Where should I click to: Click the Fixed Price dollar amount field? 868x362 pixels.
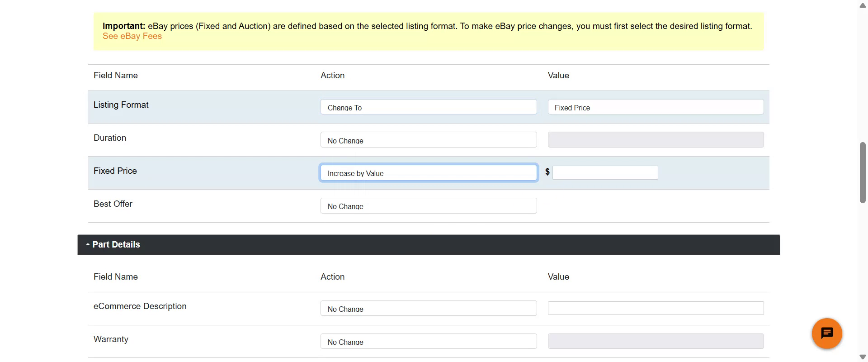point(605,173)
